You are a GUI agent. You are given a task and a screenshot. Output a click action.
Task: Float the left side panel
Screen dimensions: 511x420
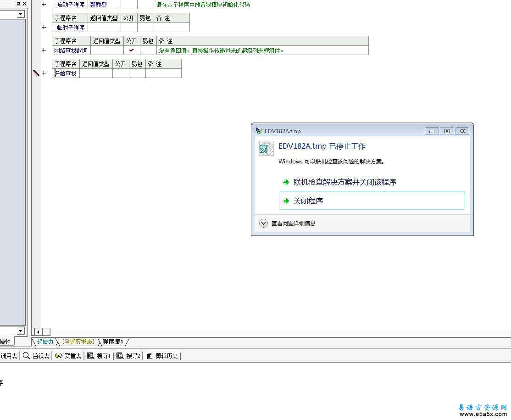click(x=18, y=3)
